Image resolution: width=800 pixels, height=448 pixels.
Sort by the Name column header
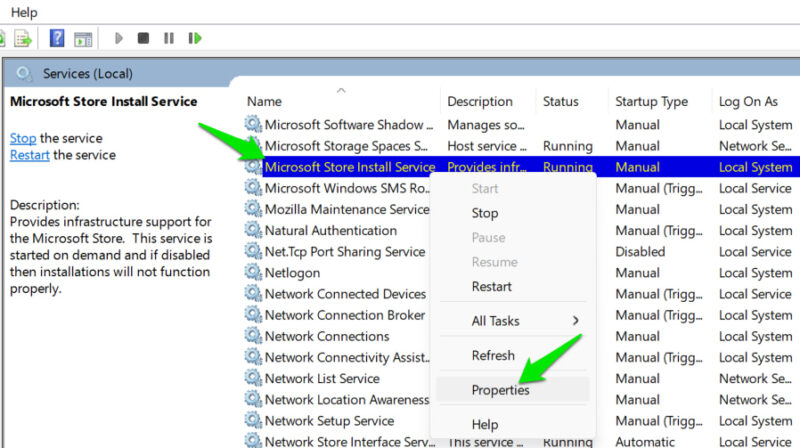coord(264,102)
